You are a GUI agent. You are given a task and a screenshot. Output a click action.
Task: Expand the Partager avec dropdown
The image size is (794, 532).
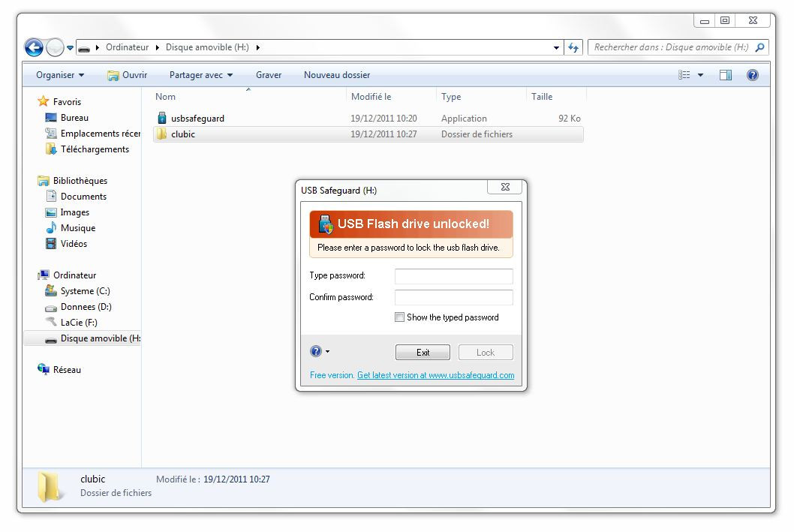(x=201, y=75)
